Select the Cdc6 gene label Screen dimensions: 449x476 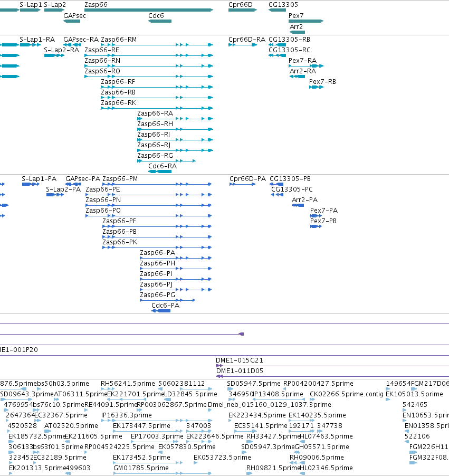(x=156, y=16)
